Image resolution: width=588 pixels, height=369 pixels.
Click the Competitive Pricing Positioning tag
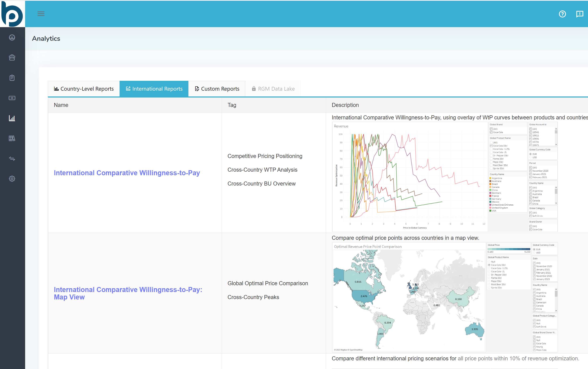pyautogui.click(x=265, y=156)
